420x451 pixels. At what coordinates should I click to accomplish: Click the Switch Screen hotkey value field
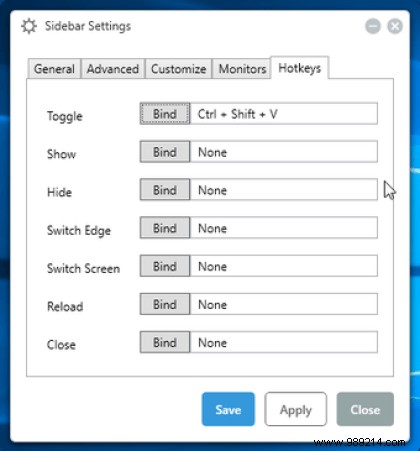click(x=284, y=266)
